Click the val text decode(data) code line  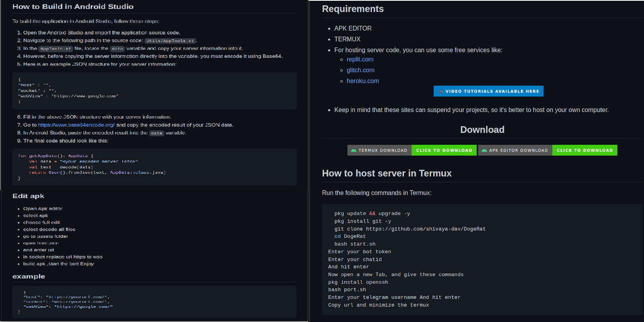(61, 167)
